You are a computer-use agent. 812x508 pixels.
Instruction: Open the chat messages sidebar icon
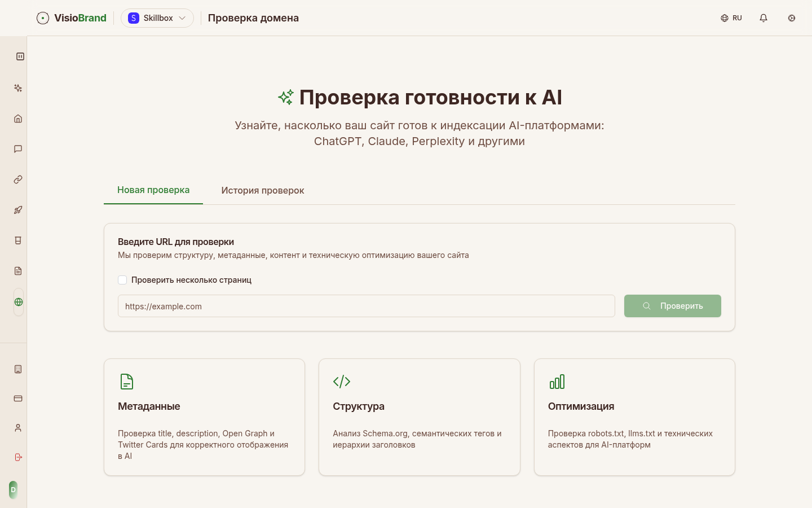pyautogui.click(x=17, y=149)
